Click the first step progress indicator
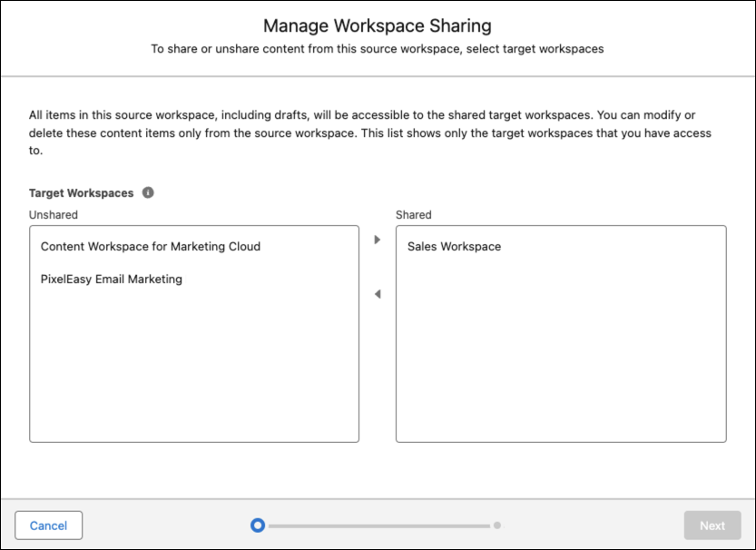 point(258,525)
